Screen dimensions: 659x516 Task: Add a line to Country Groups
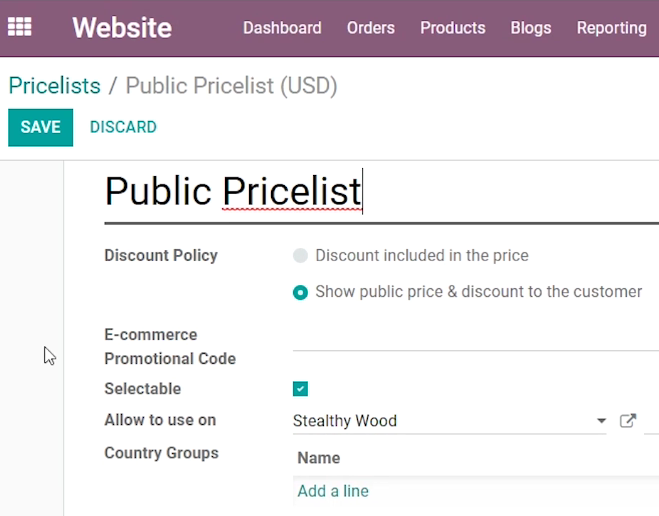click(x=333, y=491)
